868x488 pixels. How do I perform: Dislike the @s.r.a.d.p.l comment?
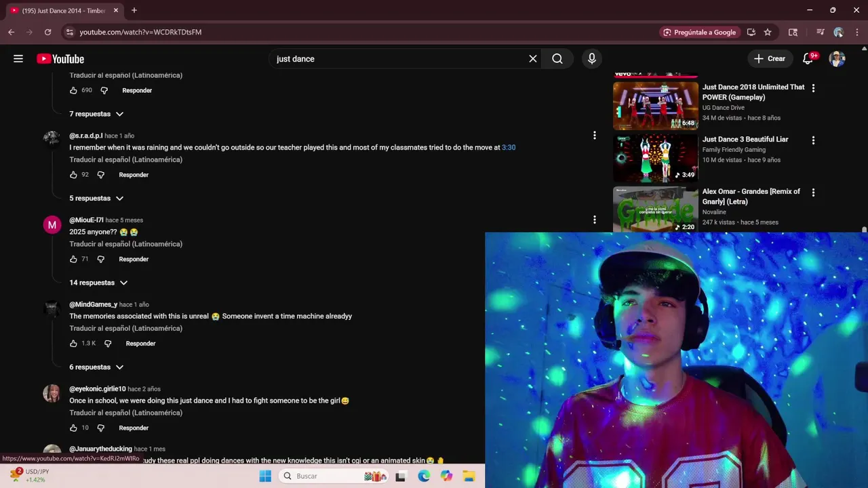tap(101, 175)
